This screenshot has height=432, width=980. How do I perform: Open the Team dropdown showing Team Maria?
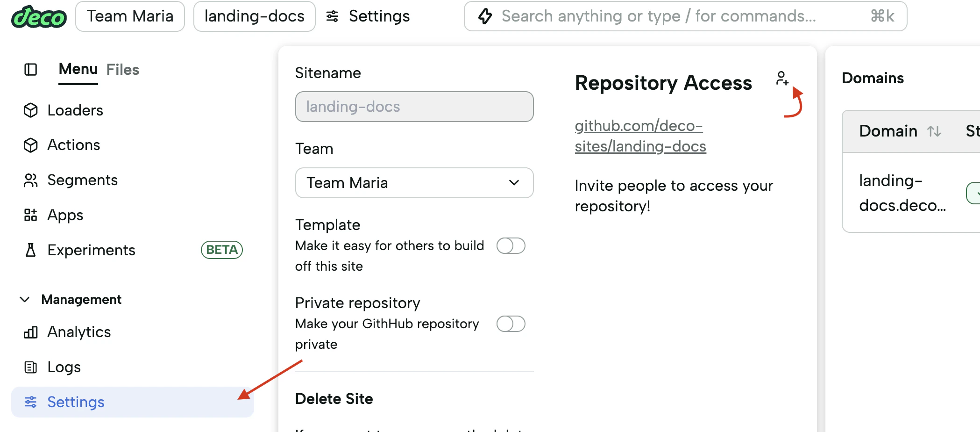click(414, 183)
